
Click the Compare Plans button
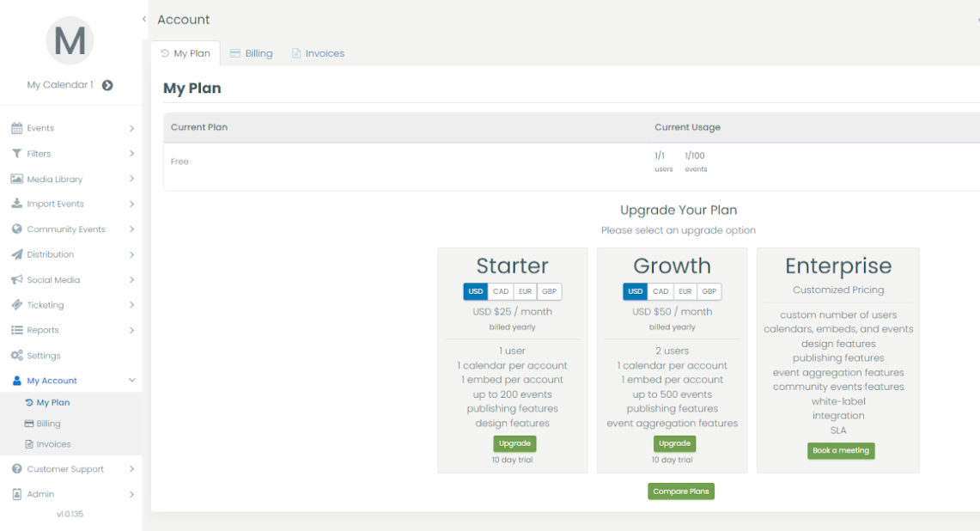click(680, 491)
